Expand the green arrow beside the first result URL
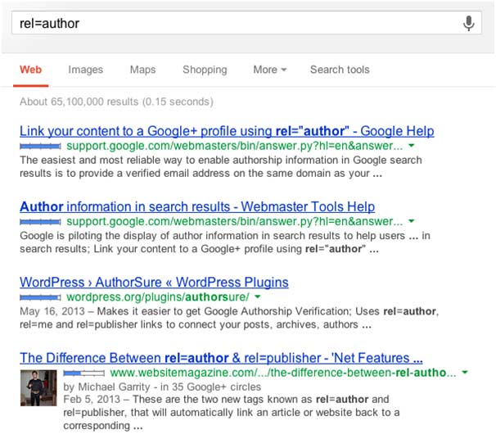 pyautogui.click(x=412, y=146)
